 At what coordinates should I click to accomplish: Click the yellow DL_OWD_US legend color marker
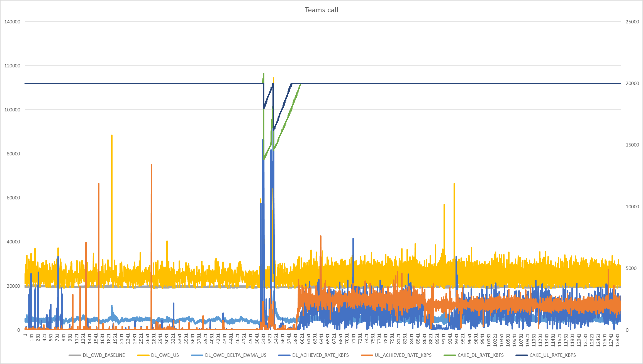pos(143,355)
